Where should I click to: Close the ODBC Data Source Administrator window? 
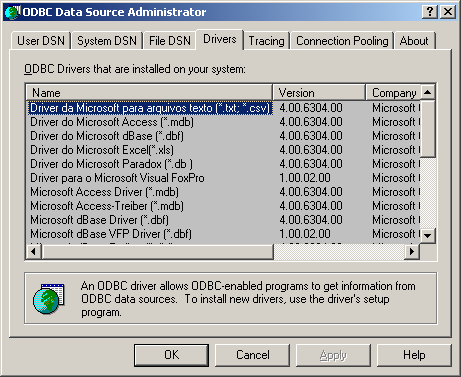[x=448, y=12]
